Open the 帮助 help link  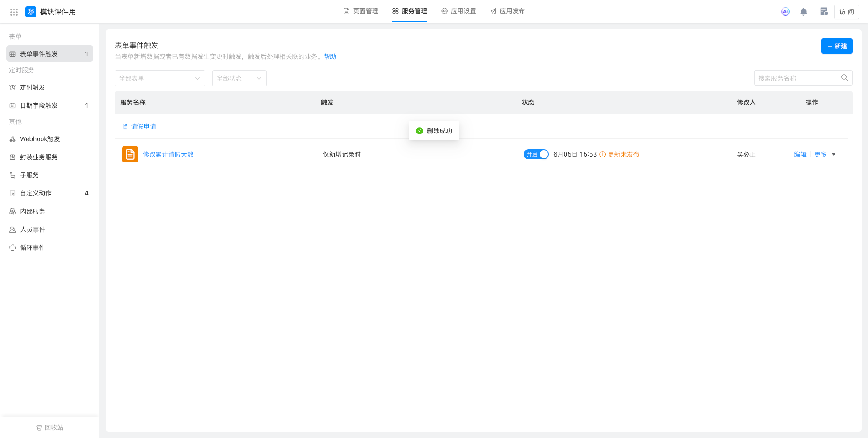[x=330, y=57]
